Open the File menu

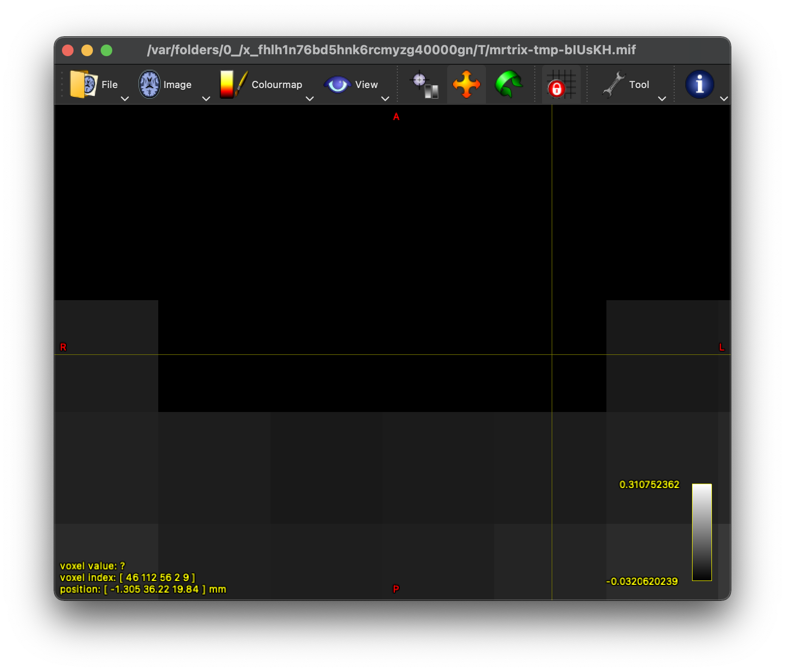pyautogui.click(x=109, y=84)
